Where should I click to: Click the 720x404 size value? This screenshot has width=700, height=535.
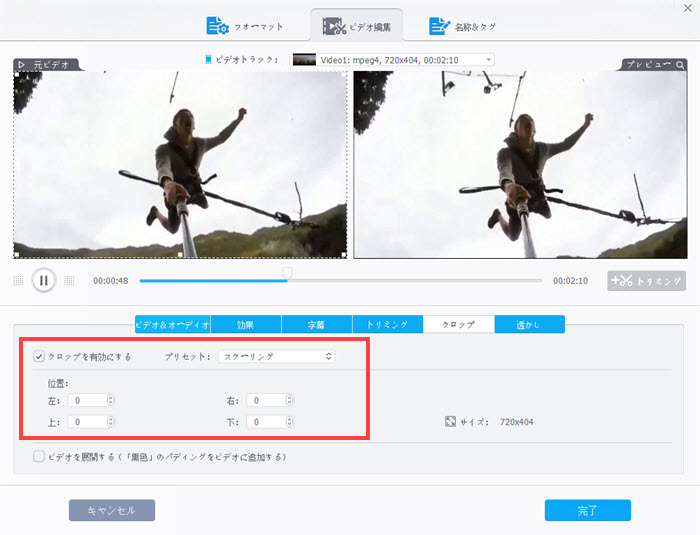coord(517,422)
